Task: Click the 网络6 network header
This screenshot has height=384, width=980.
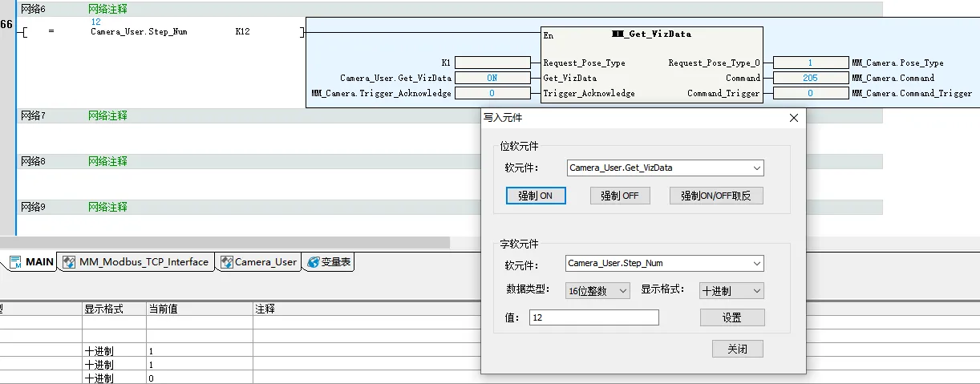Action: [33, 8]
